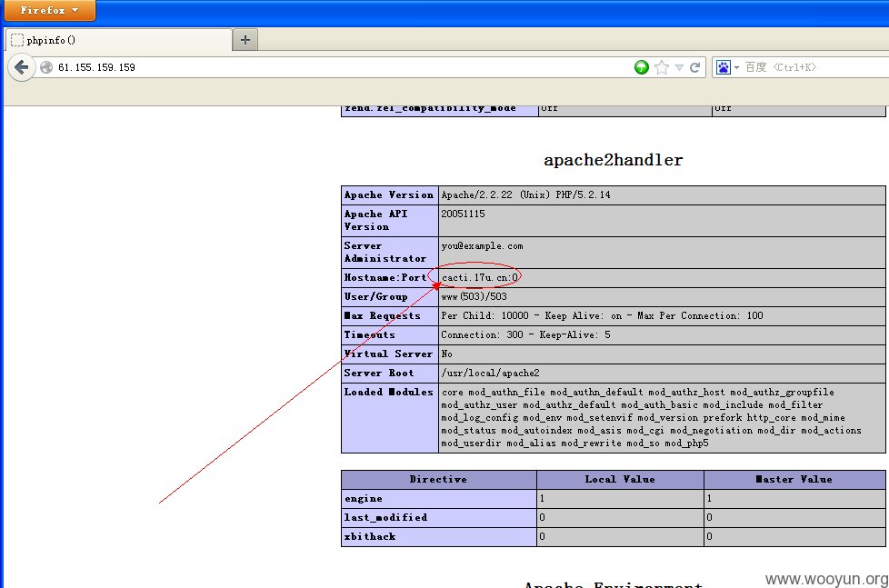Expand the URL history dropdown arrow

point(679,67)
